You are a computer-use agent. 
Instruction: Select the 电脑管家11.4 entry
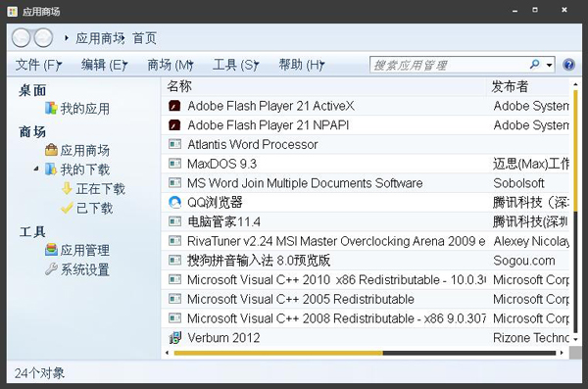366,221
